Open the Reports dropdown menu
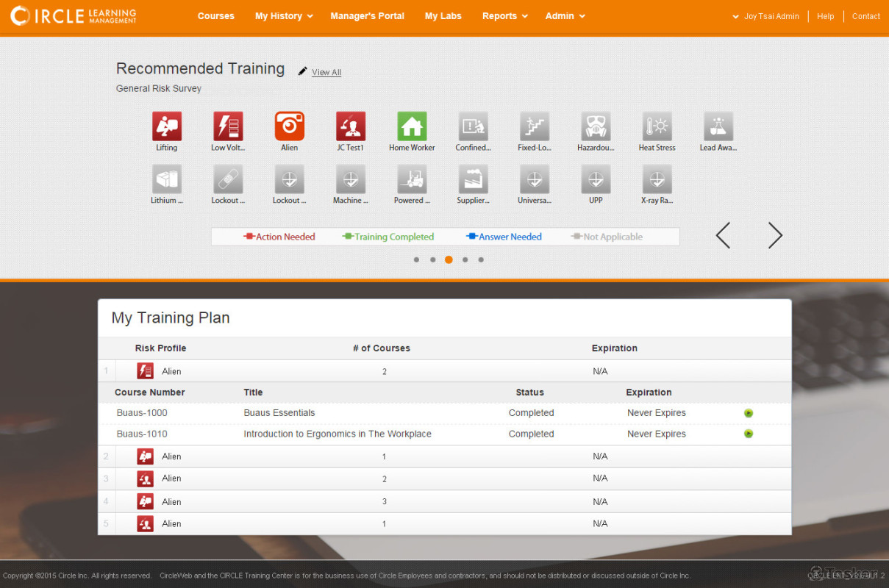This screenshot has height=588, width=889. (504, 16)
